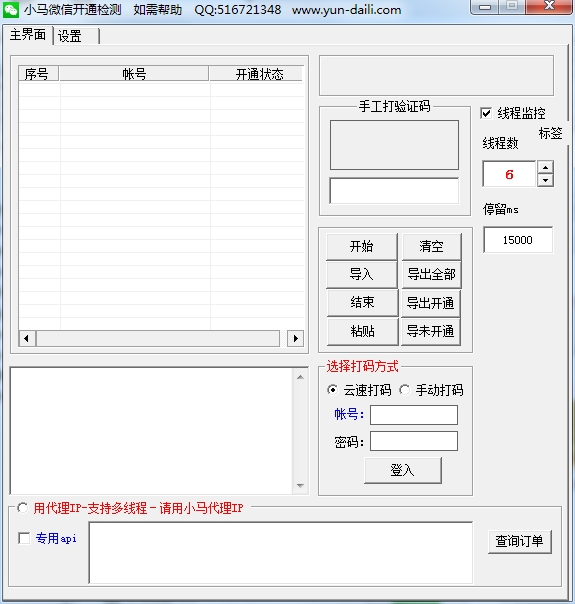This screenshot has width=575, height=604.
Task: Click the 导未开通 button
Action: pos(431,331)
